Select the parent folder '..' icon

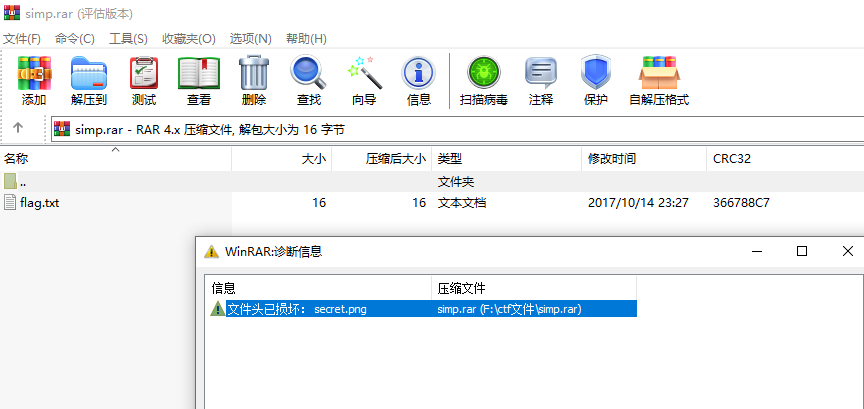[x=10, y=181]
